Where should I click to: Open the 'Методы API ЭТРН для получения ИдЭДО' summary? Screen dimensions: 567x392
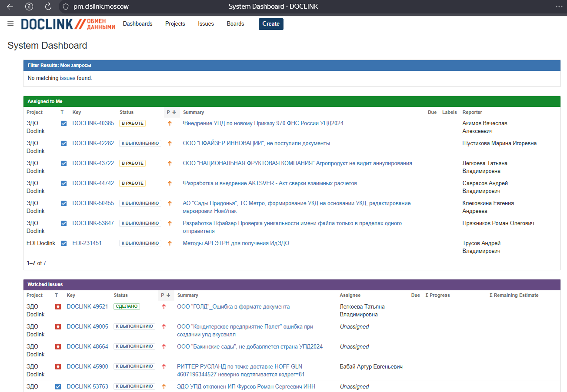[x=236, y=243]
